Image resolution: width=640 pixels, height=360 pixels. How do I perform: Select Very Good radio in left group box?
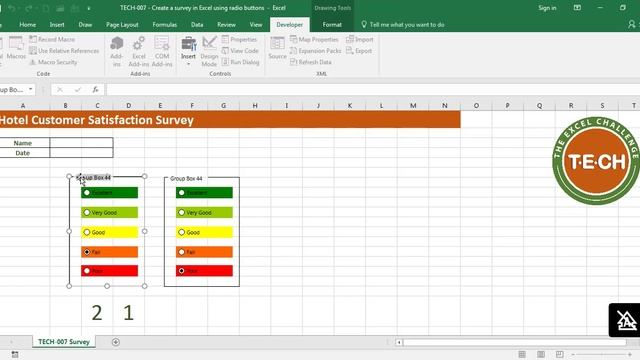[x=87, y=212]
